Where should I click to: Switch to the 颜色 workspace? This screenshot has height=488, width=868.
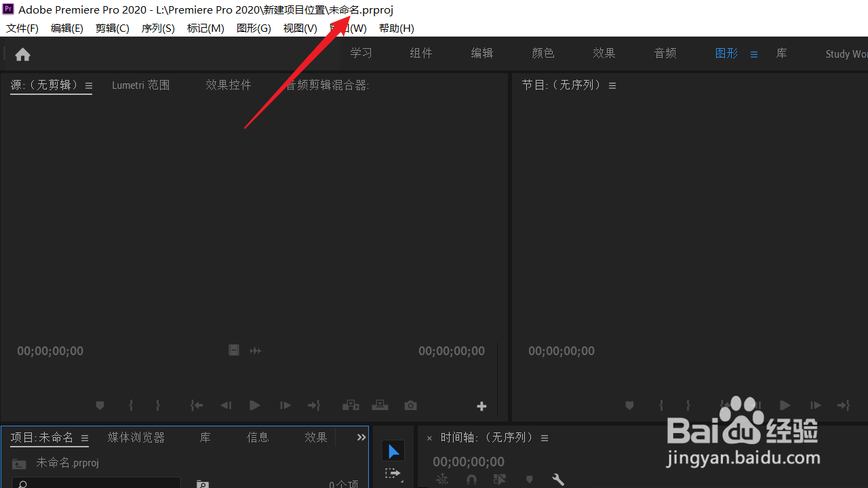coord(543,54)
